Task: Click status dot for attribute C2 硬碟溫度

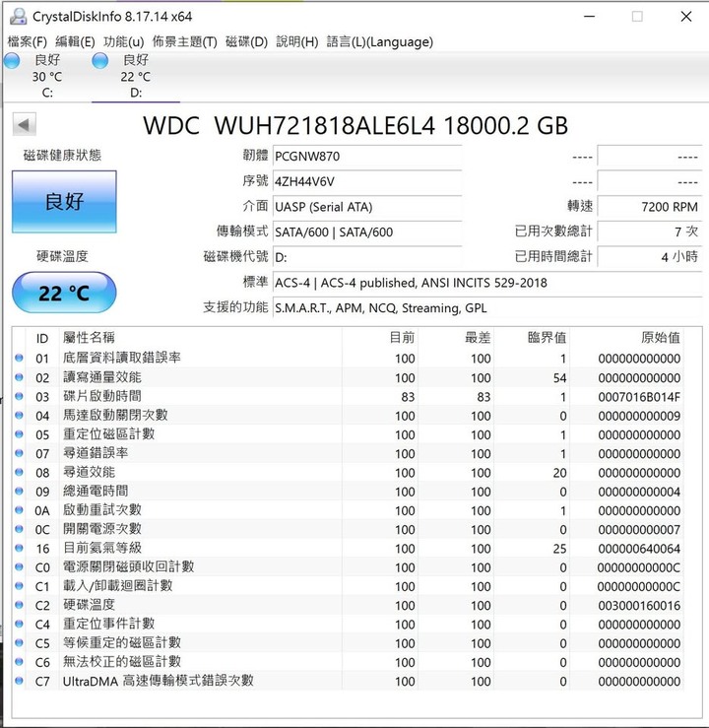Action: pyautogui.click(x=19, y=605)
